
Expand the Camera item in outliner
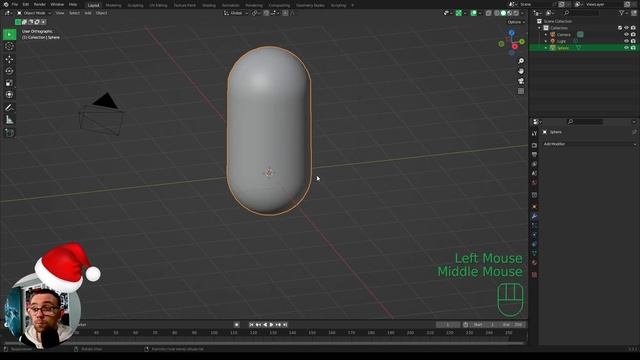click(546, 35)
